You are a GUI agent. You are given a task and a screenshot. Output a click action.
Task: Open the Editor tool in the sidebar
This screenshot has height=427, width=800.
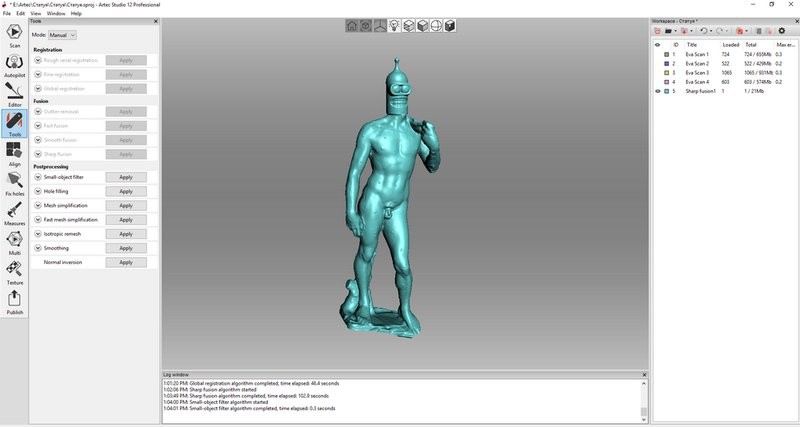14,92
